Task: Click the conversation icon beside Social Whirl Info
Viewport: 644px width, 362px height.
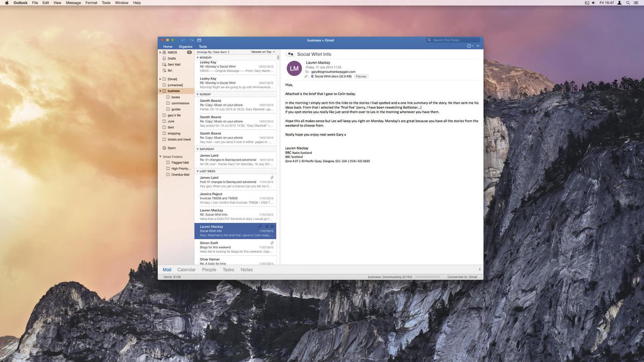Action: [x=290, y=54]
